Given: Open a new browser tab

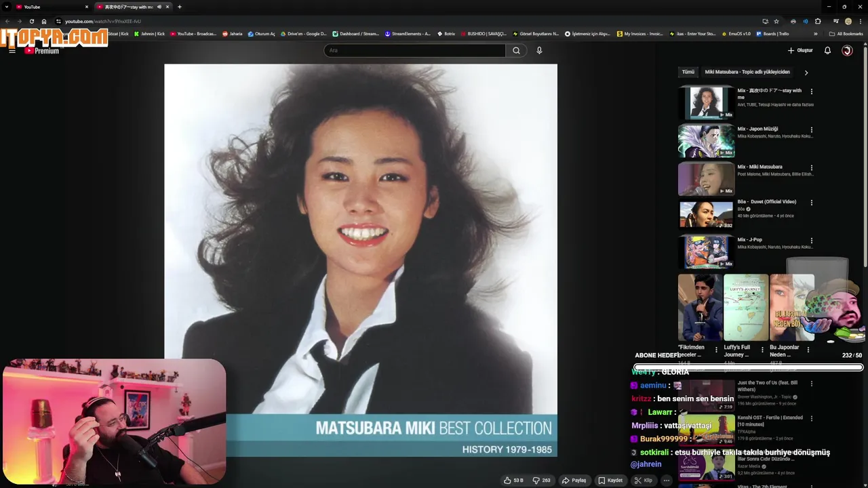Looking at the screenshot, I should pyautogui.click(x=179, y=7).
